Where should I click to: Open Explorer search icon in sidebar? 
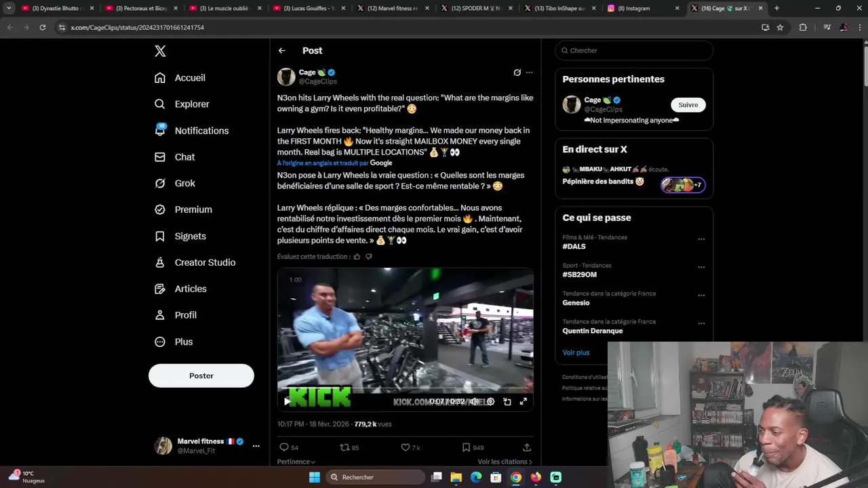tap(160, 104)
